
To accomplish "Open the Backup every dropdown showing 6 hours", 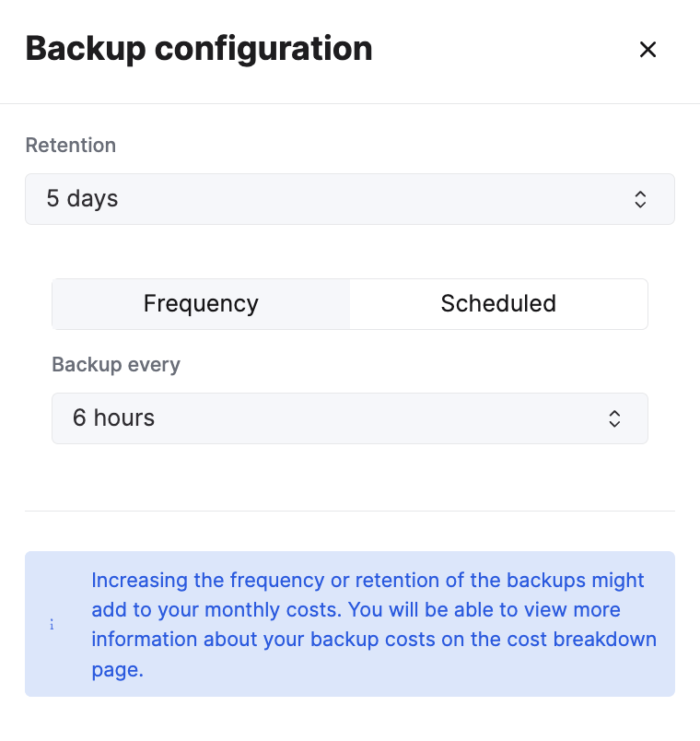I will pos(350,418).
